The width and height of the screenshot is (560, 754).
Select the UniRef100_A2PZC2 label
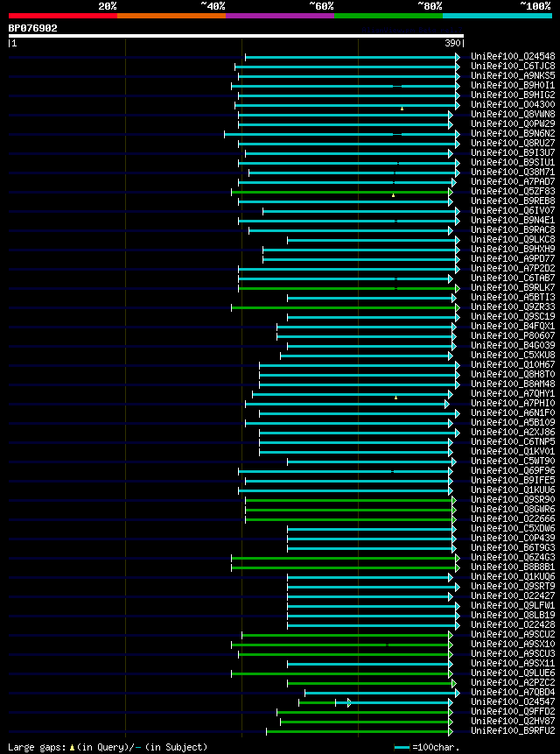(x=513, y=682)
